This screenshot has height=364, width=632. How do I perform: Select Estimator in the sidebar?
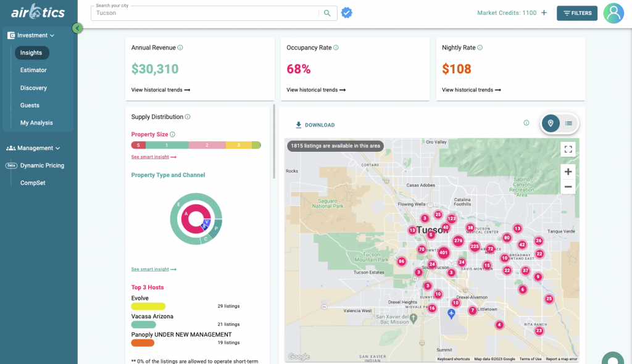tap(32, 70)
